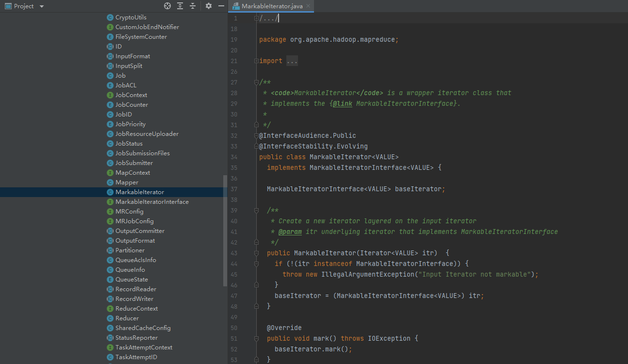The height and width of the screenshot is (364, 628).
Task: Click the Project panel vertical scrollbar
Action: click(225, 231)
